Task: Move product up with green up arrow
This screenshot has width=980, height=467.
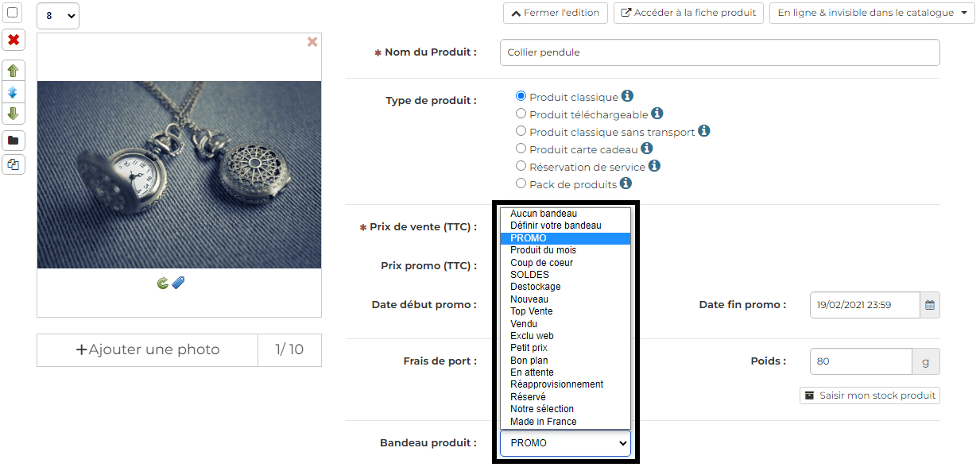Action: (x=14, y=71)
